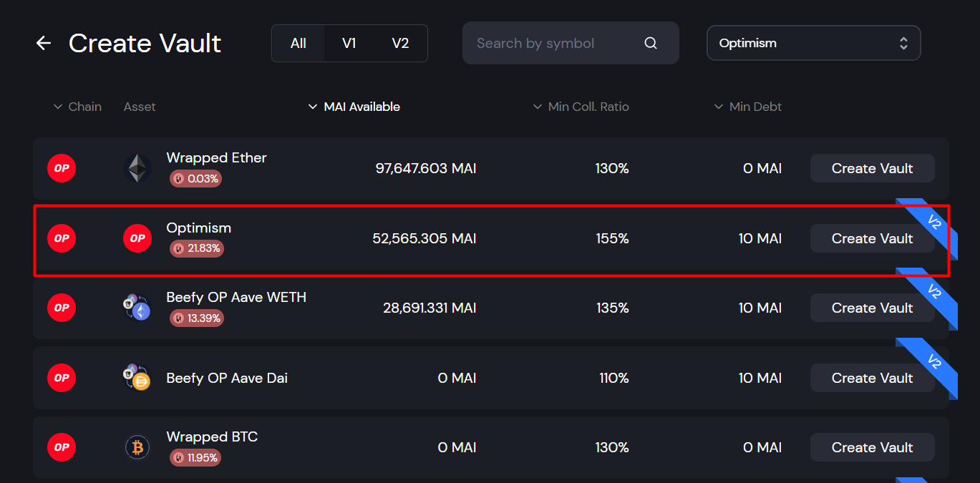Create Vault for Optimism asset
The width and height of the screenshot is (980, 483).
[872, 238]
